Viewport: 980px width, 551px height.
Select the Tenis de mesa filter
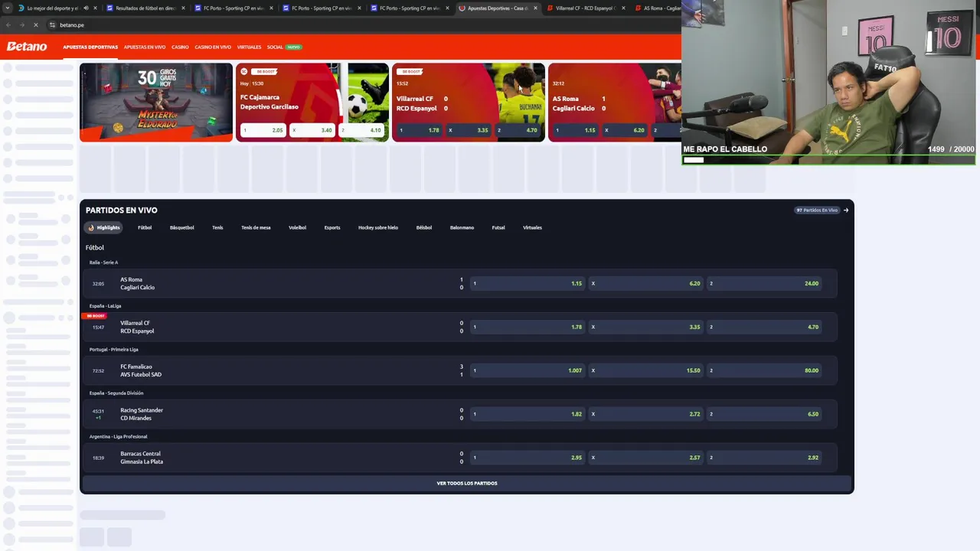click(x=256, y=227)
